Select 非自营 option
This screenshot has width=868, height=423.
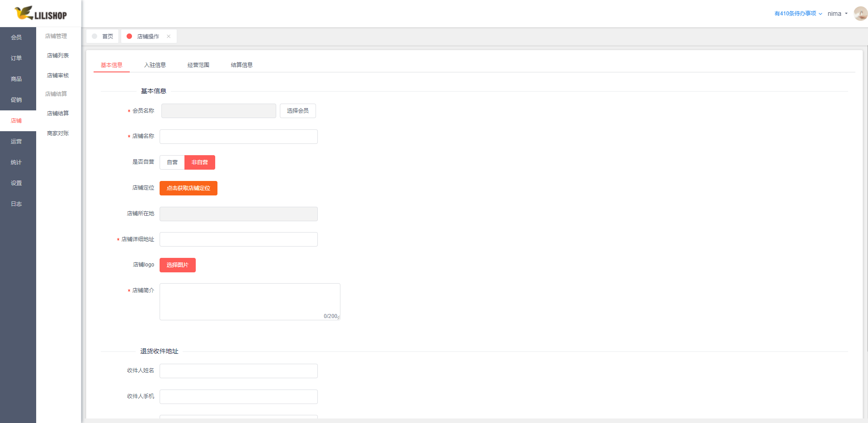point(200,162)
